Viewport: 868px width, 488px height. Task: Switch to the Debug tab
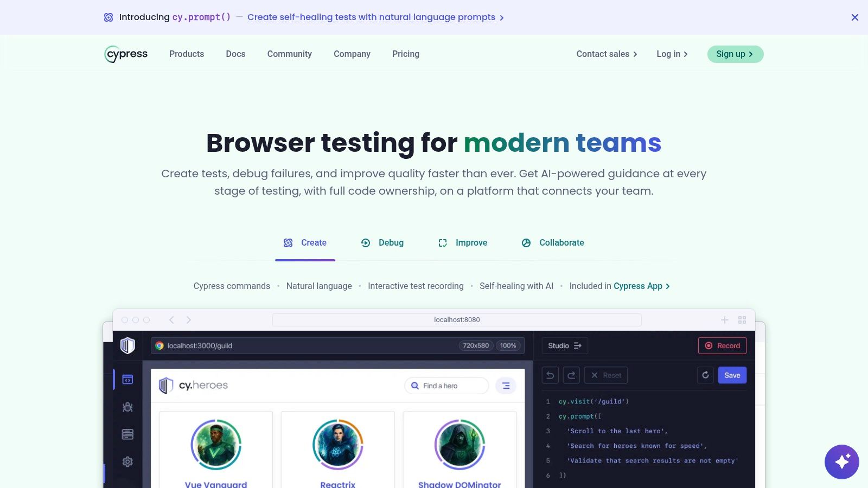tap(382, 243)
